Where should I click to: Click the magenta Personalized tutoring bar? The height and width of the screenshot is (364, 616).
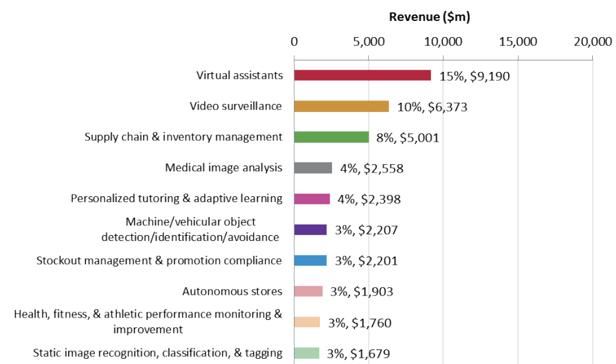point(312,199)
